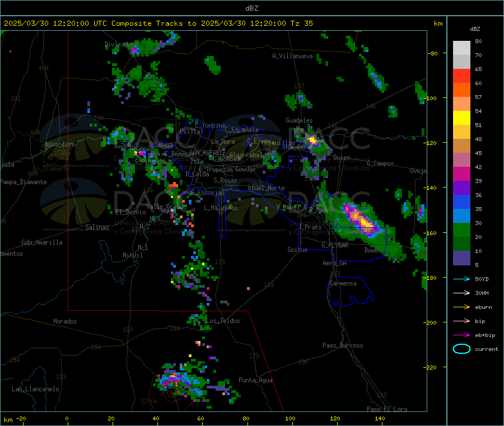Click the 'Punta_Agua' map label

[255, 380]
